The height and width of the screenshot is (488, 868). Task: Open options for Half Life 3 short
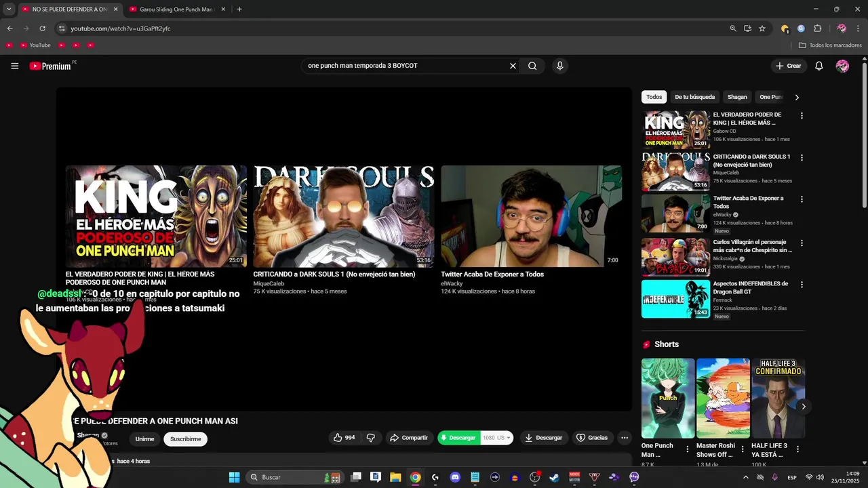[797, 449]
